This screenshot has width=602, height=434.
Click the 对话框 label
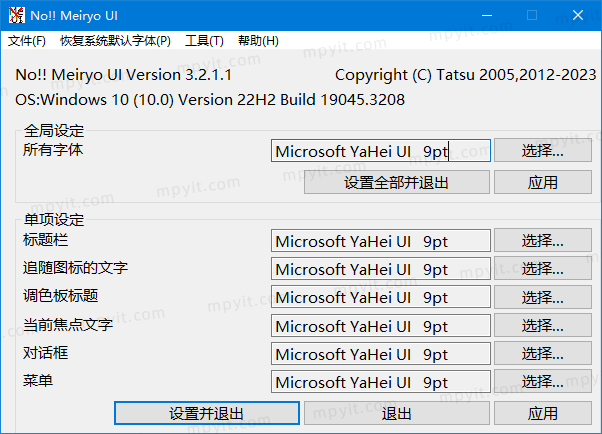click(46, 353)
